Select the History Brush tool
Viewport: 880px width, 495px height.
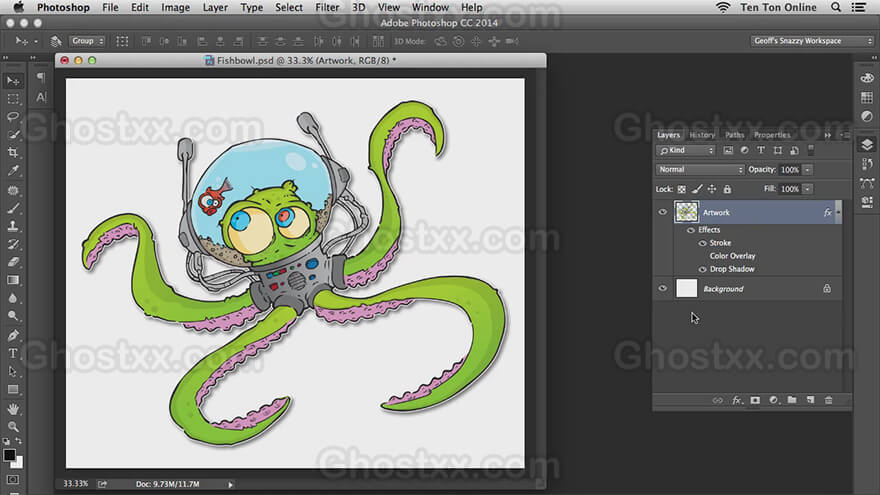pos(12,244)
